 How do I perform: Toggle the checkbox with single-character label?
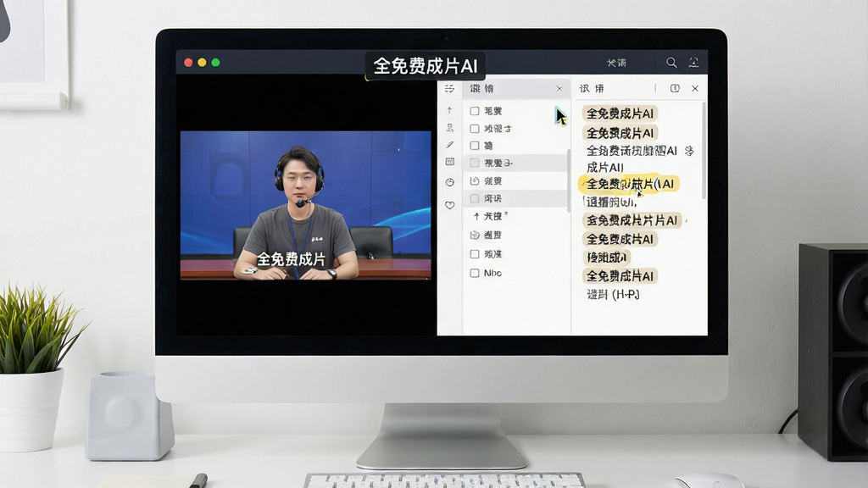(x=475, y=146)
